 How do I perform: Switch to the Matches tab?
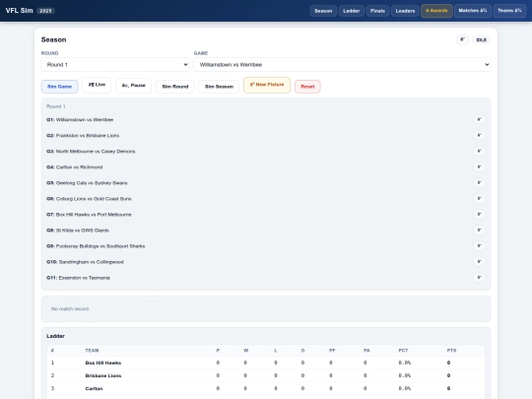473,11
